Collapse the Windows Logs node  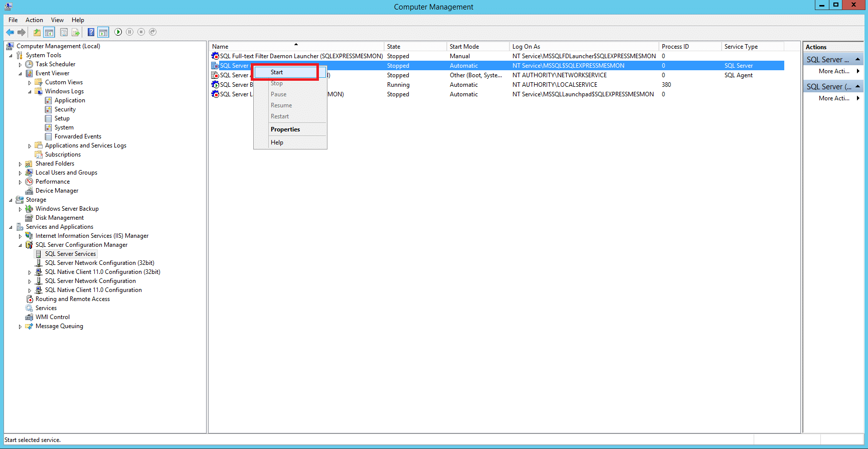click(30, 92)
